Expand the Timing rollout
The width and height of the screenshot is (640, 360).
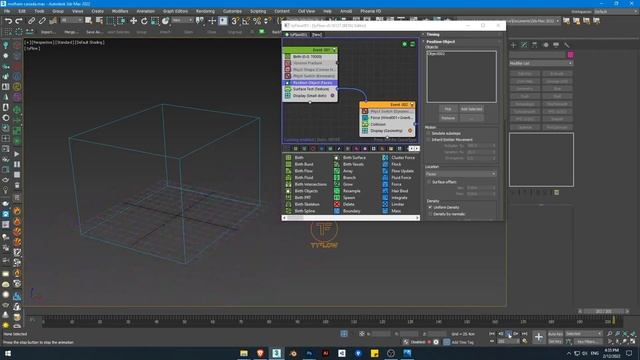coord(433,34)
